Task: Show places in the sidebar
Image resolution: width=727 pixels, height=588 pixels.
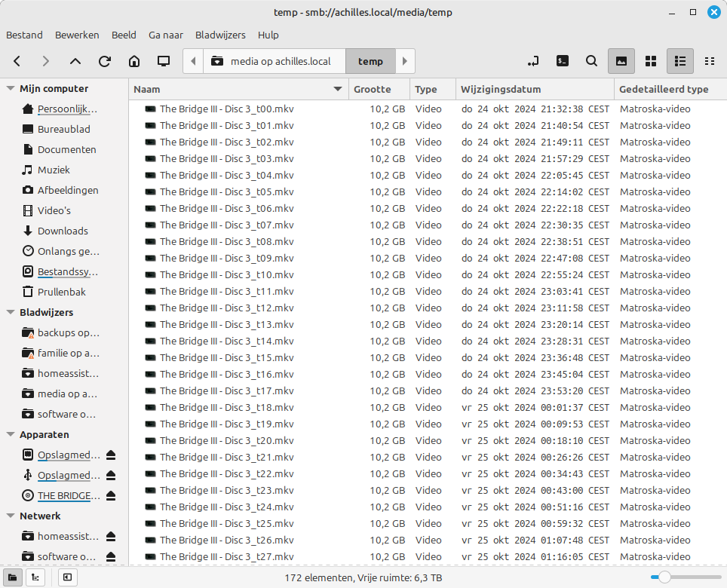Action: click(13, 577)
